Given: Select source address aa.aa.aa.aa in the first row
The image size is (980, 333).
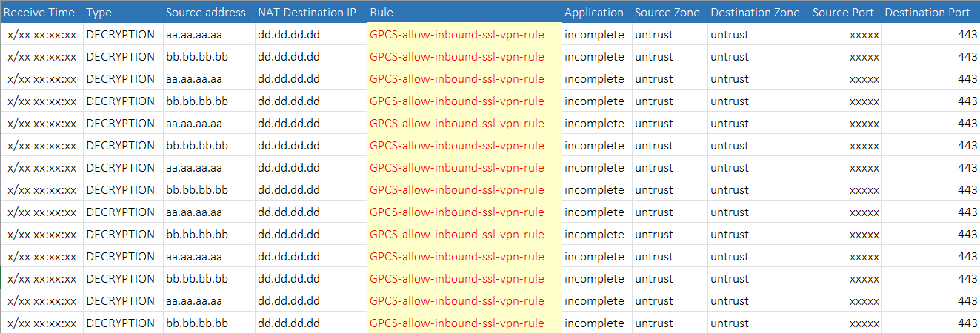Looking at the screenshot, I should tap(194, 35).
